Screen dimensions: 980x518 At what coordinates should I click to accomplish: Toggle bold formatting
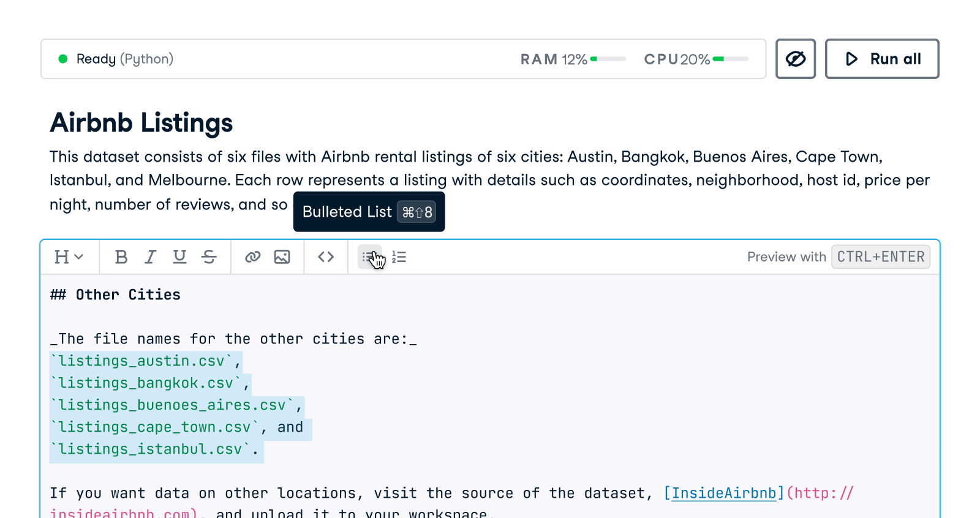(121, 257)
